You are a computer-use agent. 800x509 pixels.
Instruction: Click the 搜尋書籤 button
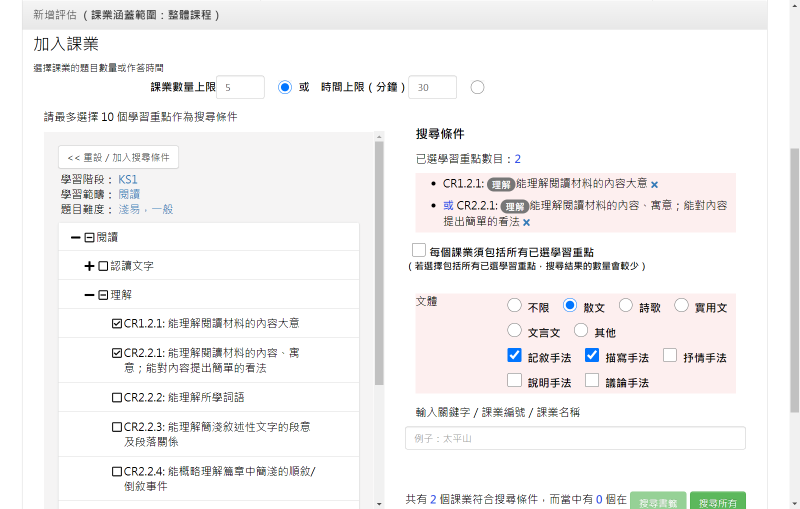[658, 501]
